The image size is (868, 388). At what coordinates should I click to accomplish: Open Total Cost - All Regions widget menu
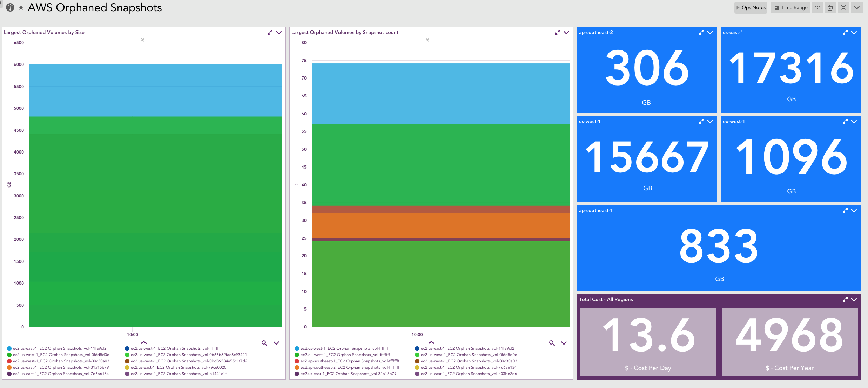pyautogui.click(x=854, y=299)
